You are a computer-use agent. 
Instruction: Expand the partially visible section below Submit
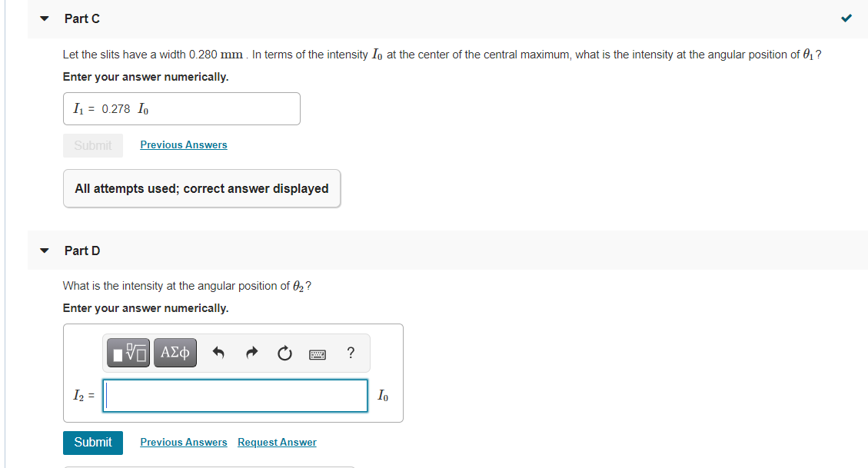(x=208, y=466)
